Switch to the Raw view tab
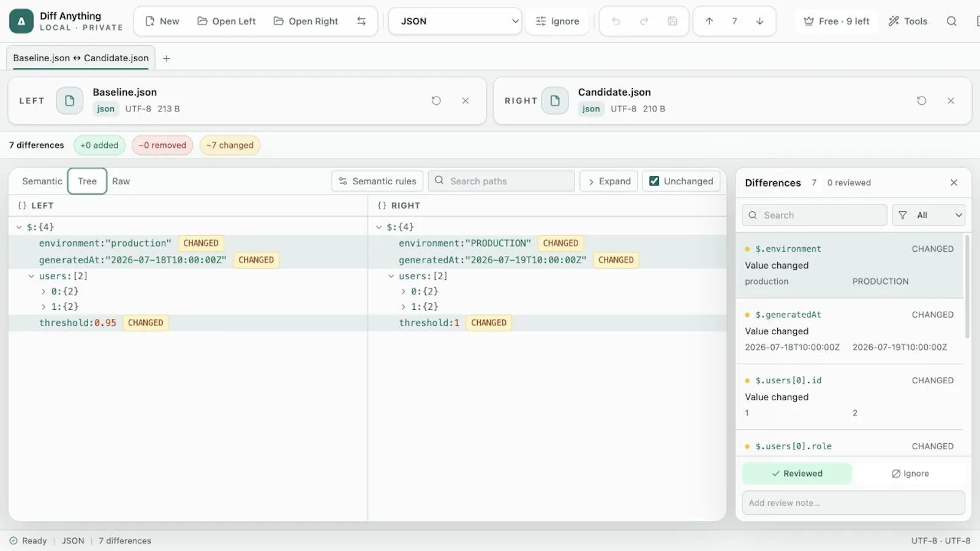Image resolution: width=980 pixels, height=551 pixels. tap(121, 181)
